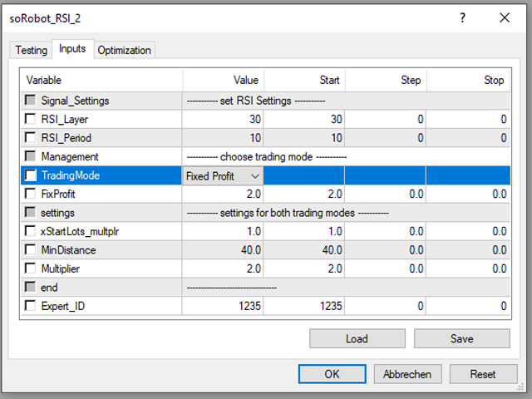The height and width of the screenshot is (399, 532).
Task: Select the RSI_Period Step cell
Action: click(386, 138)
